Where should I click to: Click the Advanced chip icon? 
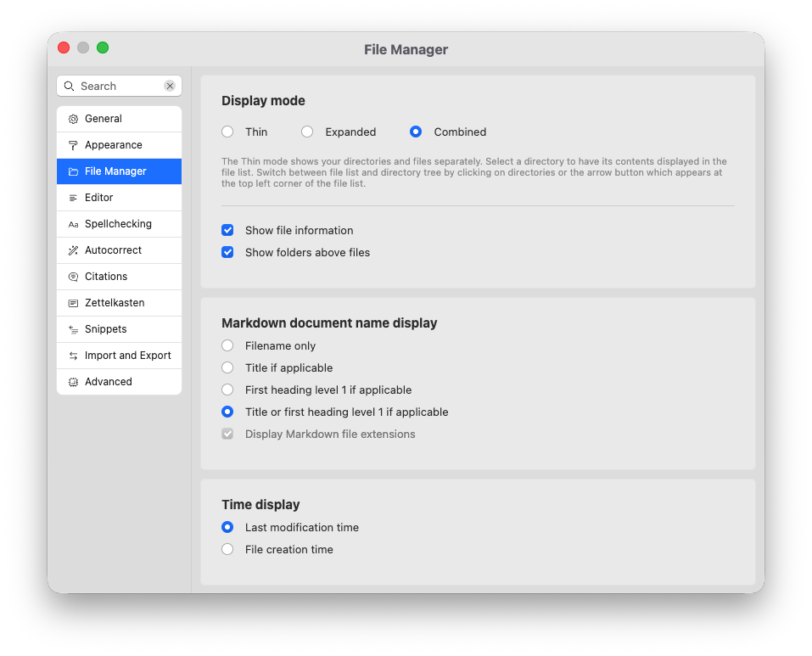click(x=72, y=381)
